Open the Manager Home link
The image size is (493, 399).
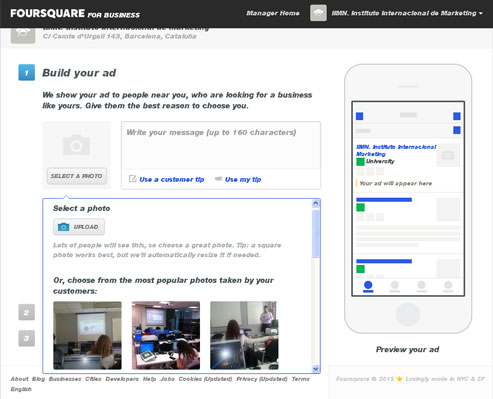273,13
